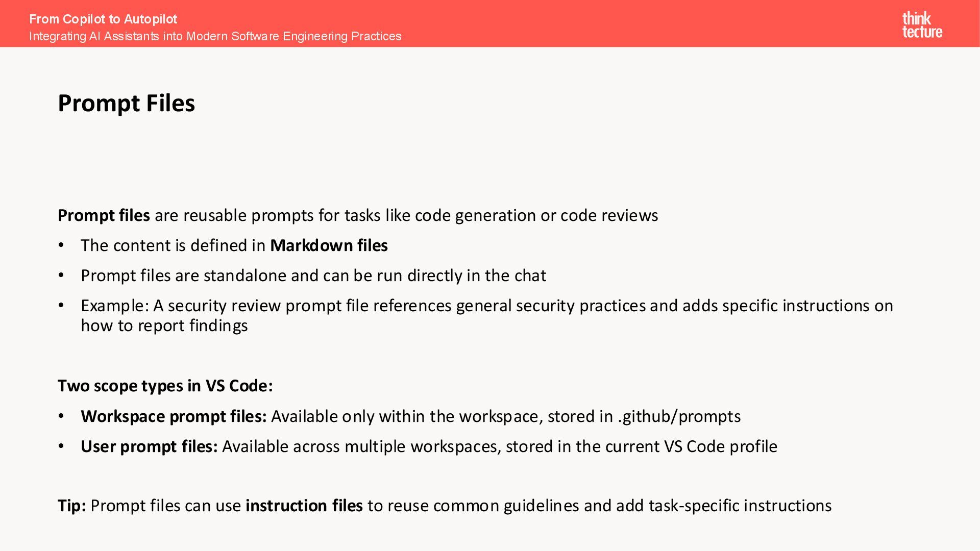This screenshot has height=551, width=980.
Task: Click the bold 'Tip:' label
Action: 71,506
